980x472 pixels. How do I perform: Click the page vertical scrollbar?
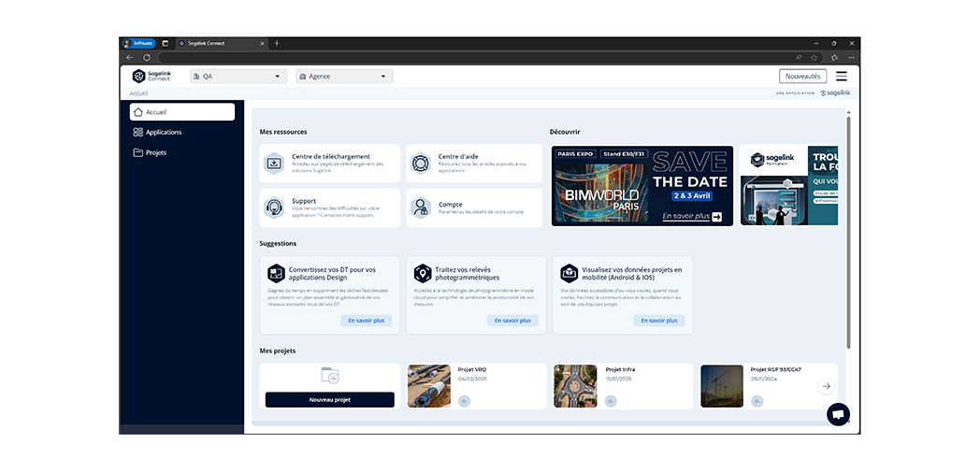[848, 234]
